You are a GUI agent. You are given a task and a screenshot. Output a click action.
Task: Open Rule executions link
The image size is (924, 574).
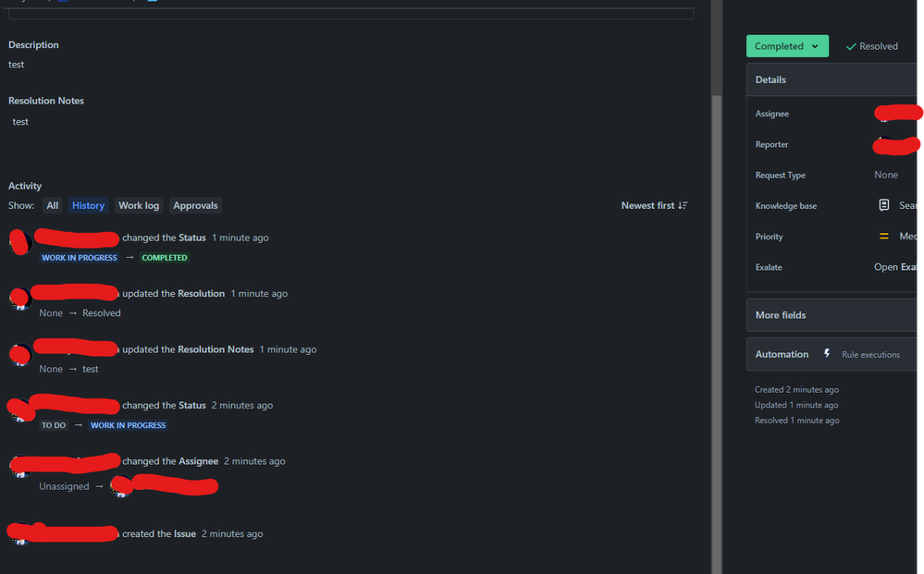tap(870, 354)
